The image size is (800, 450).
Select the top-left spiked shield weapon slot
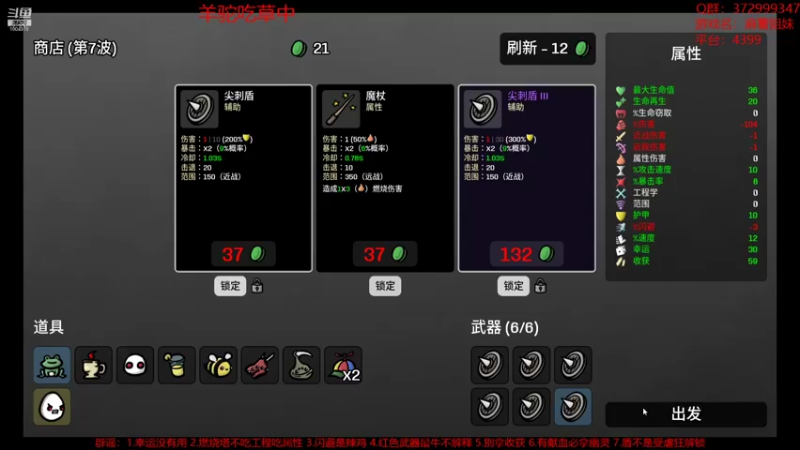[x=490, y=365]
